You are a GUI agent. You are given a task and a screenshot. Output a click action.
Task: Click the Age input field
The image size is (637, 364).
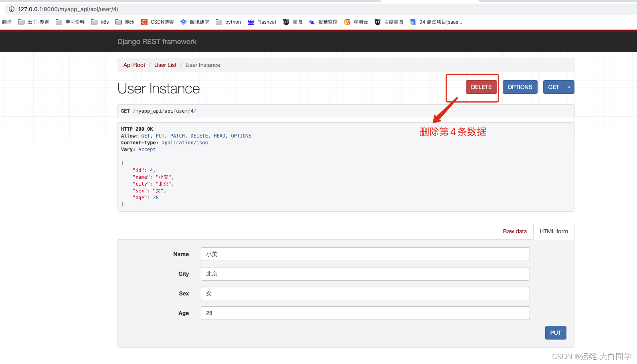point(365,313)
